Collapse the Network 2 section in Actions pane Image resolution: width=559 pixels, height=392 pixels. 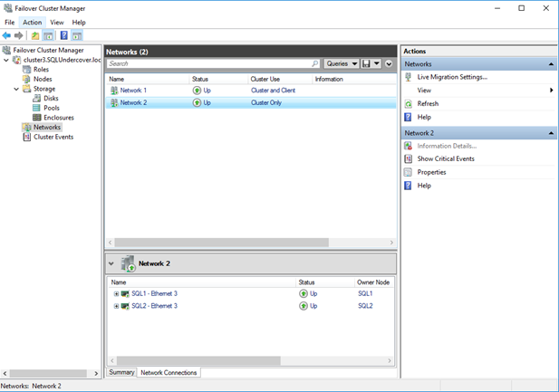[551, 133]
